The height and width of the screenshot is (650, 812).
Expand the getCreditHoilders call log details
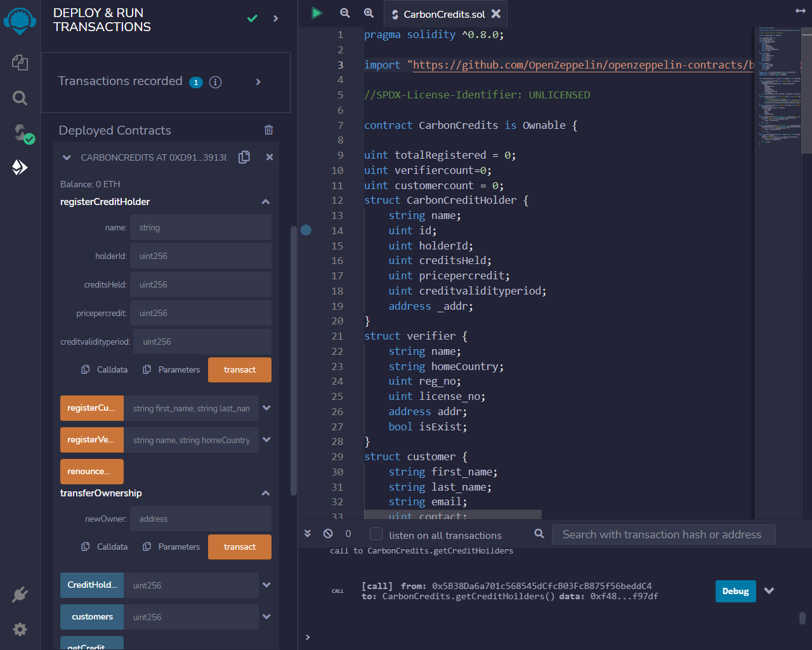coord(769,590)
